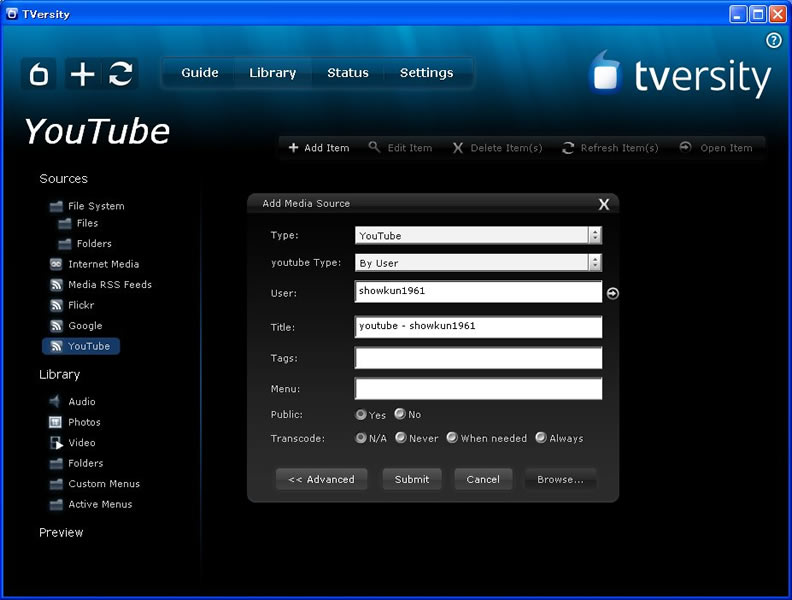The height and width of the screenshot is (600, 792).
Task: Click Edit Item in the toolbar
Action: click(401, 148)
